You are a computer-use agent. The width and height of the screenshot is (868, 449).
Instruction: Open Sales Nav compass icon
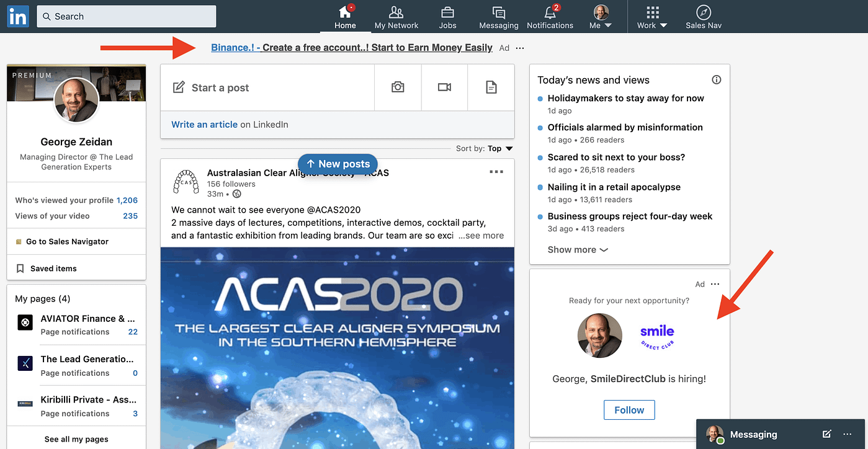pyautogui.click(x=704, y=17)
